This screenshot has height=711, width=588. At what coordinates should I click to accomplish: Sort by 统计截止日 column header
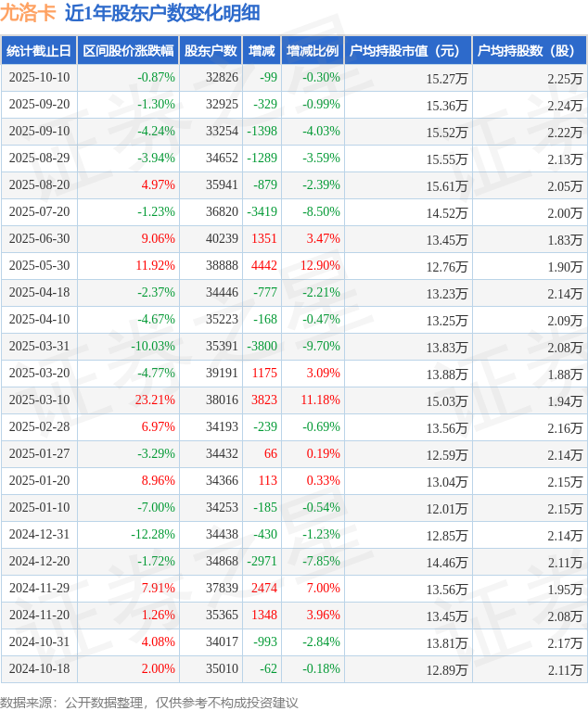click(x=38, y=51)
